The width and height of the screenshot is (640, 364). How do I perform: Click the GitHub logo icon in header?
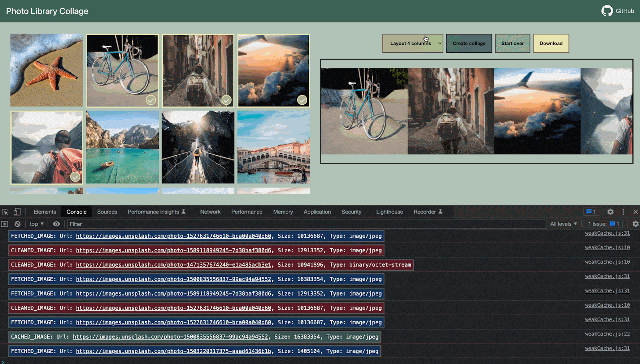[607, 11]
